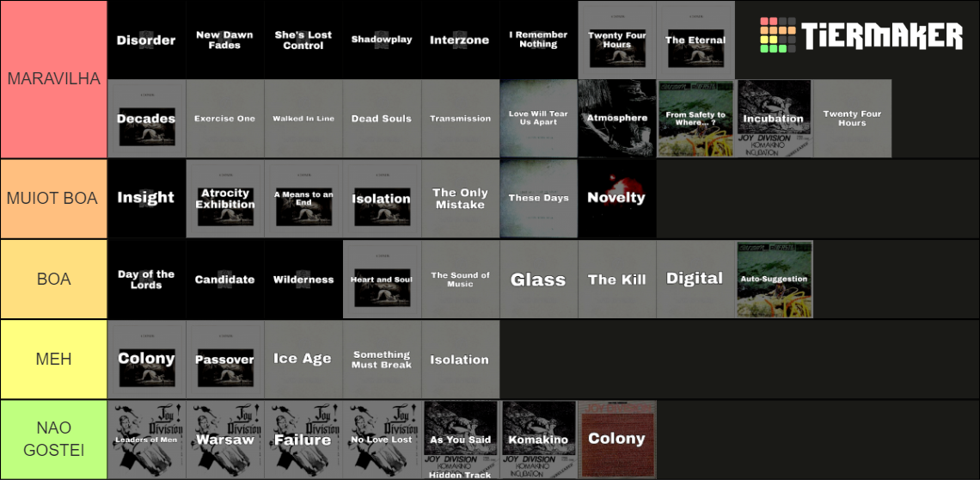Select the New Dawn Fades tile
980x480 pixels.
point(225,40)
